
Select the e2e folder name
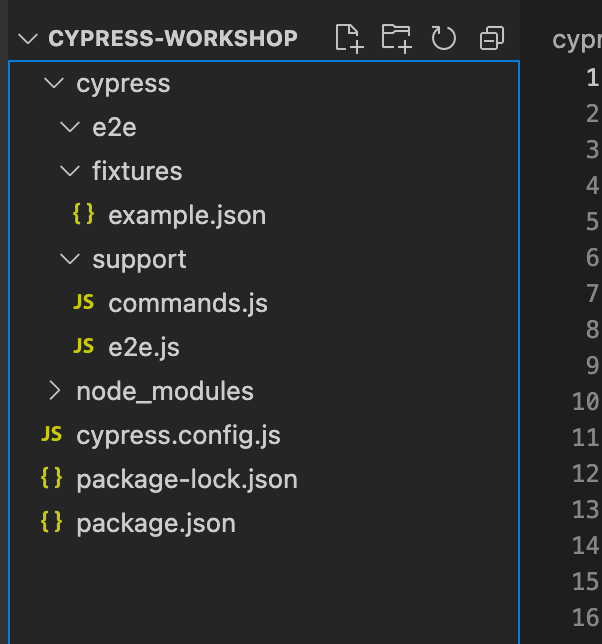point(115,127)
